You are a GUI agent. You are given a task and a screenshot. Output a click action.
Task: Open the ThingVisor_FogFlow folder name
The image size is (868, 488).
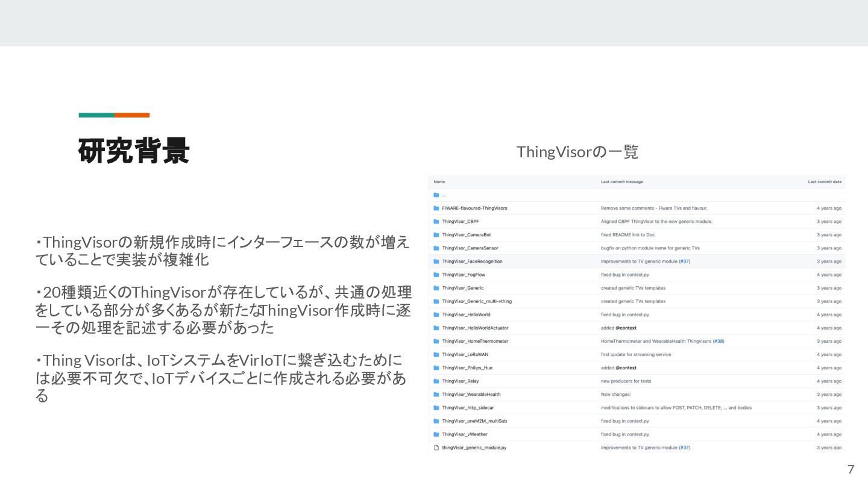pyautogui.click(x=464, y=274)
